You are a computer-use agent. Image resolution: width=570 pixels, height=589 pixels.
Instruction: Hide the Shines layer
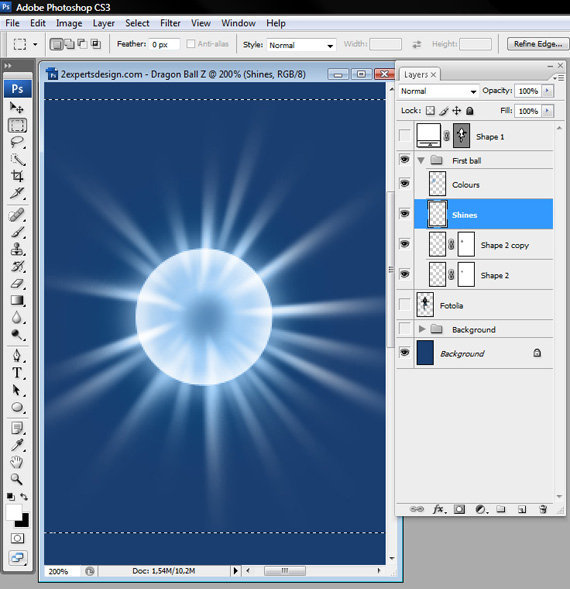[404, 214]
